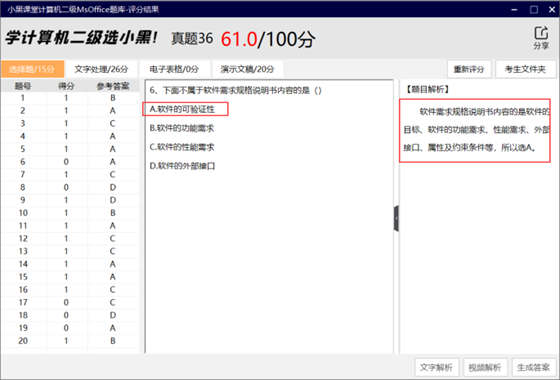This screenshot has height=380, width=560.
Task: Select question row 3 in list
Action: (70, 124)
